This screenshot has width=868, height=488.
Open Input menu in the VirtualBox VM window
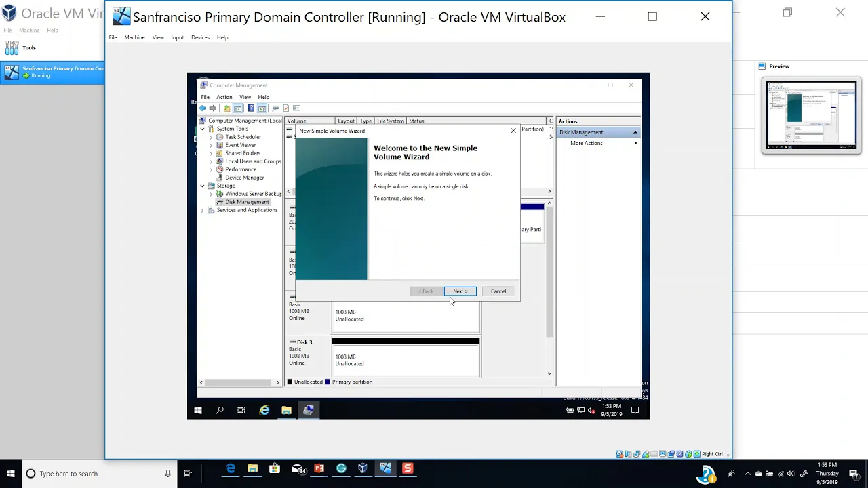point(177,37)
